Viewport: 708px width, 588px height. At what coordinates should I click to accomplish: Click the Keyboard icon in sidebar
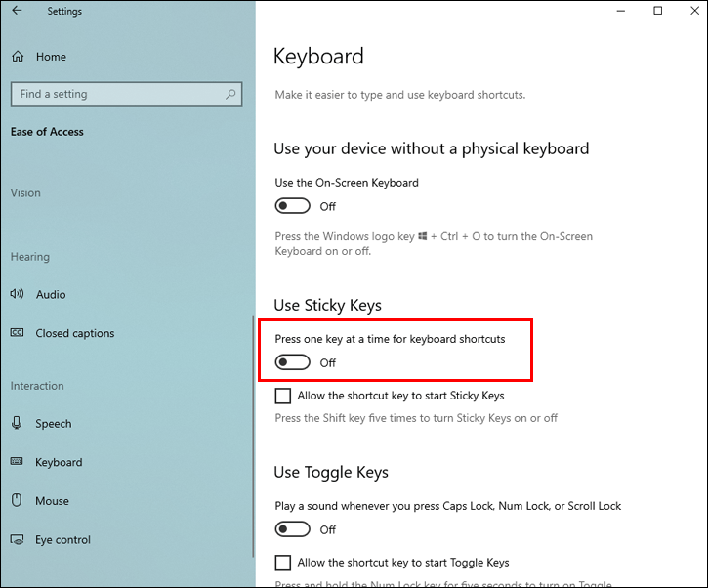coord(18,462)
